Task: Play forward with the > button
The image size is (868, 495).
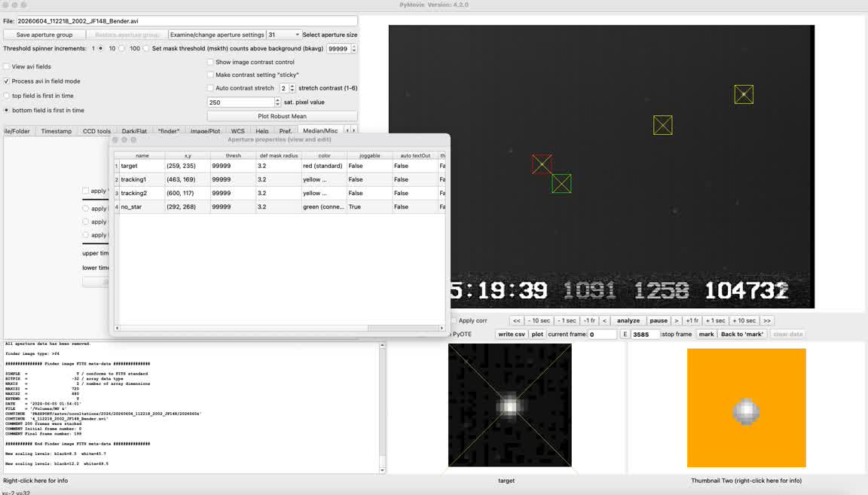Action: pyautogui.click(x=677, y=321)
